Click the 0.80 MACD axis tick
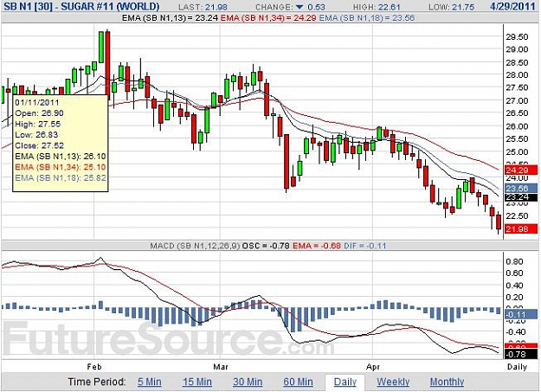Viewport: 541px width, 392px height. 514,261
